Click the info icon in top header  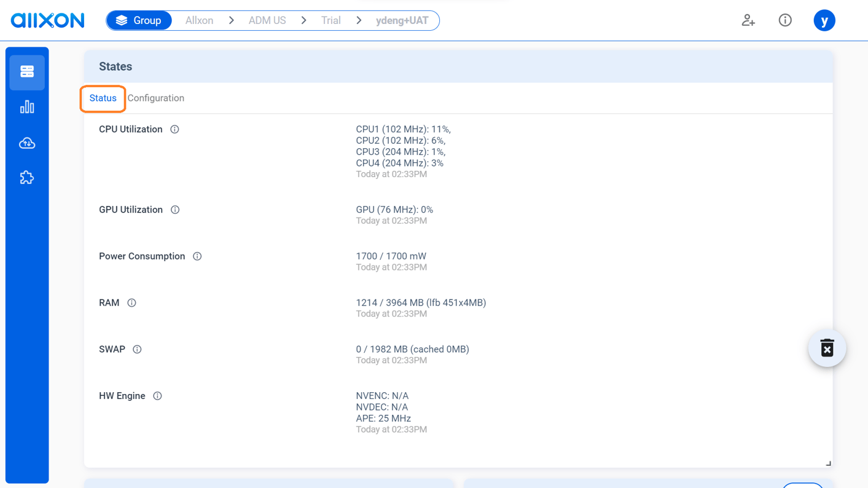coord(785,20)
